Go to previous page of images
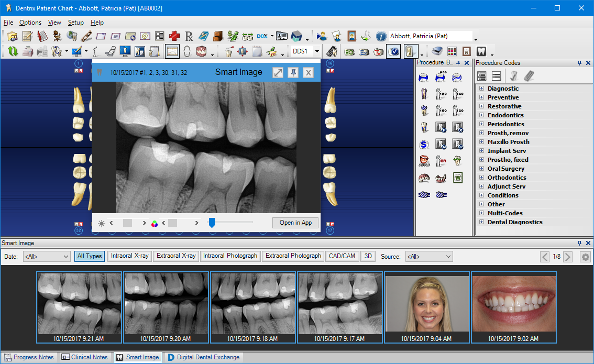 coord(544,257)
